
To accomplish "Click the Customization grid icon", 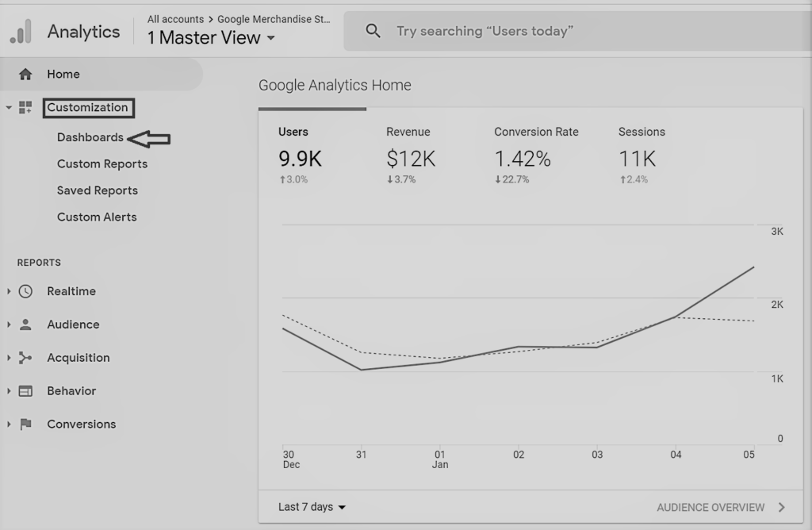I will tap(25, 107).
